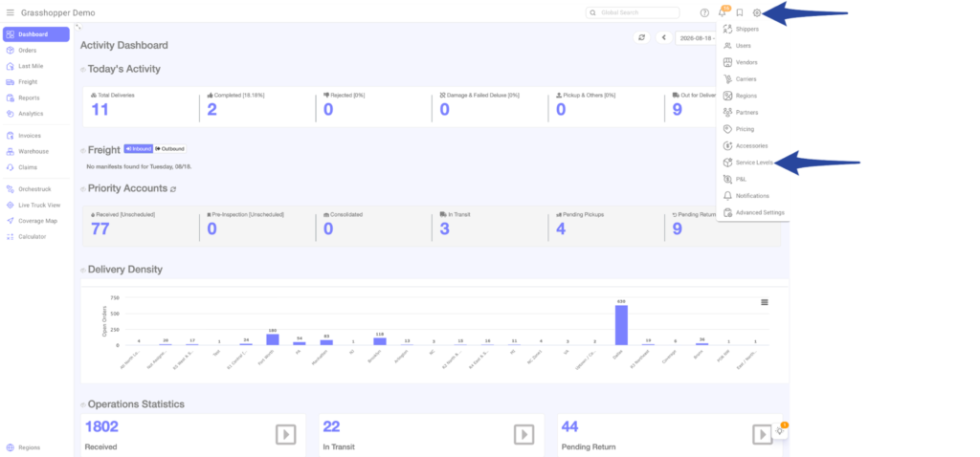
Task: Select Service Levels from settings menu
Action: (x=753, y=163)
